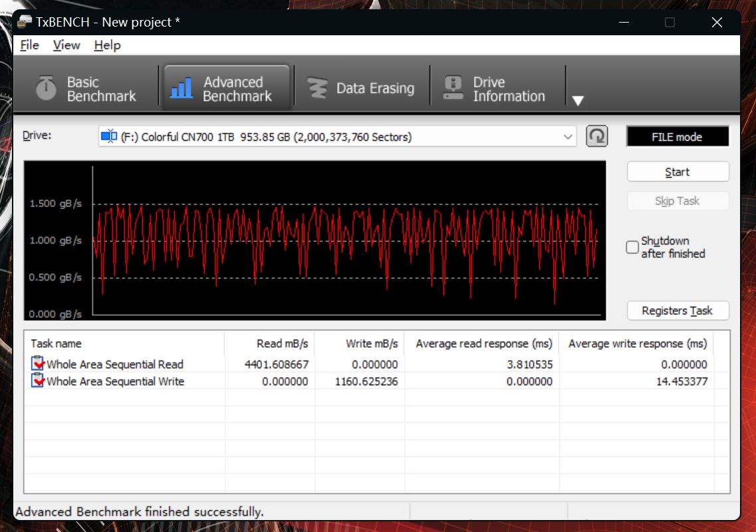Click the red benchmark throughput graph
The image size is (756, 532).
(x=346, y=240)
